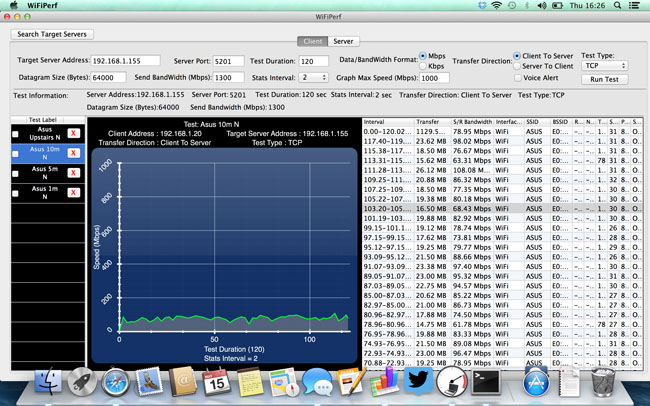Select test label Asus 5m N
650x406 pixels.
pyautogui.click(x=45, y=173)
